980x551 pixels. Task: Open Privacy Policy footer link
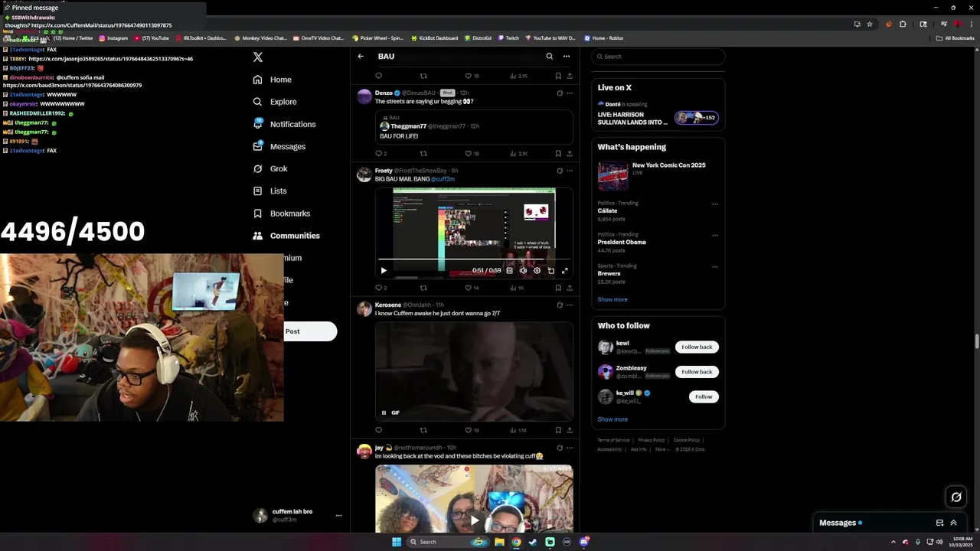pos(652,441)
